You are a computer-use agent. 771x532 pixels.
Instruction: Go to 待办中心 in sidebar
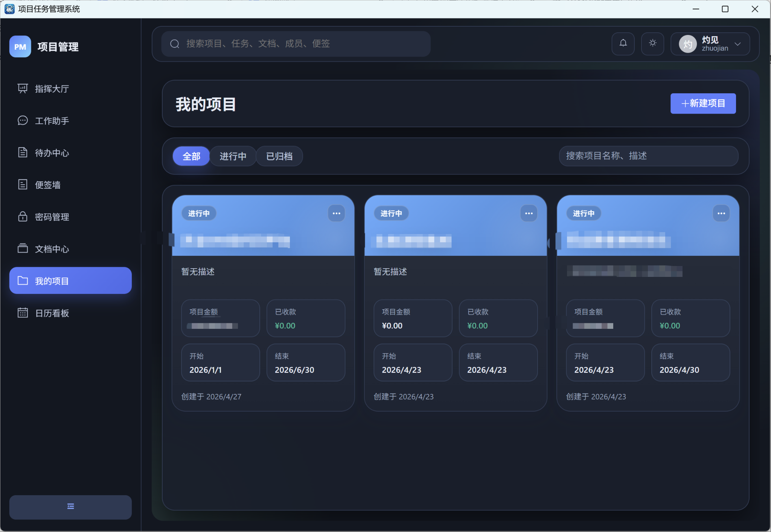(x=52, y=153)
